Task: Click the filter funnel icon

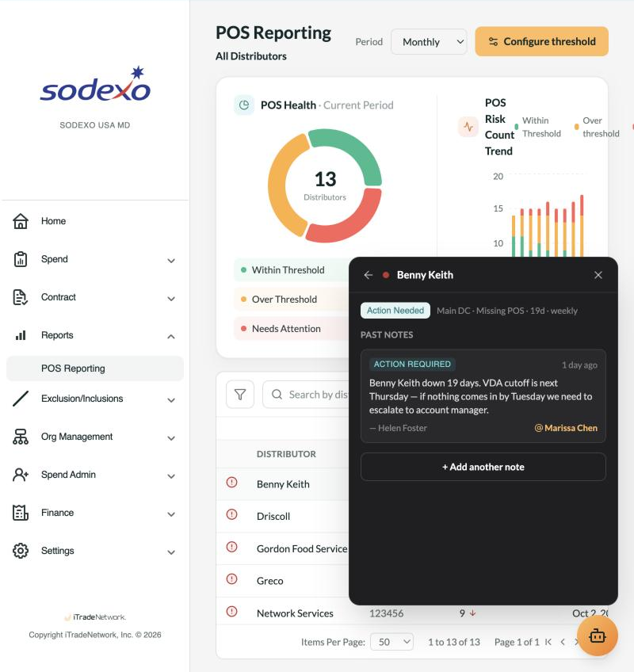Action: click(x=240, y=395)
